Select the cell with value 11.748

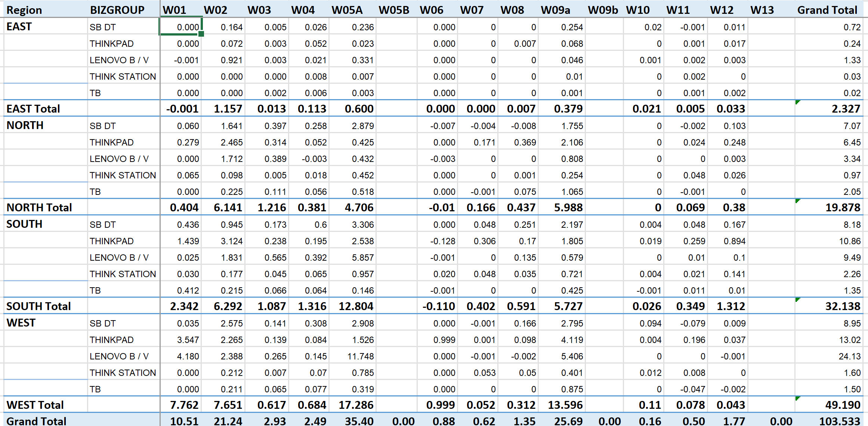point(360,356)
